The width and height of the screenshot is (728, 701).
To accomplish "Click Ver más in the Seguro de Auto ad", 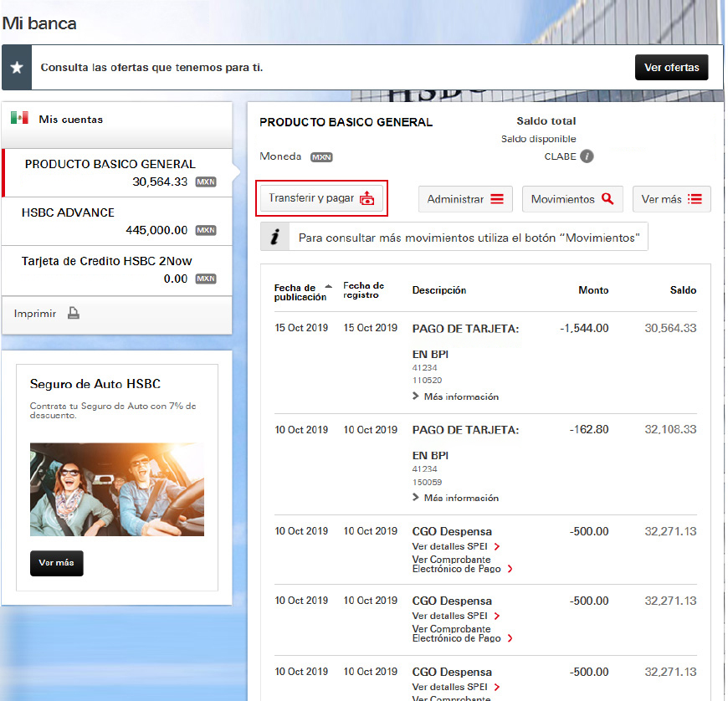I will click(x=56, y=563).
